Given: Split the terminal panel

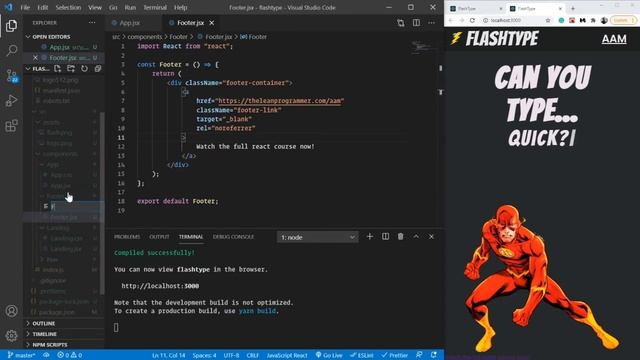Looking at the screenshot, I should tap(385, 237).
